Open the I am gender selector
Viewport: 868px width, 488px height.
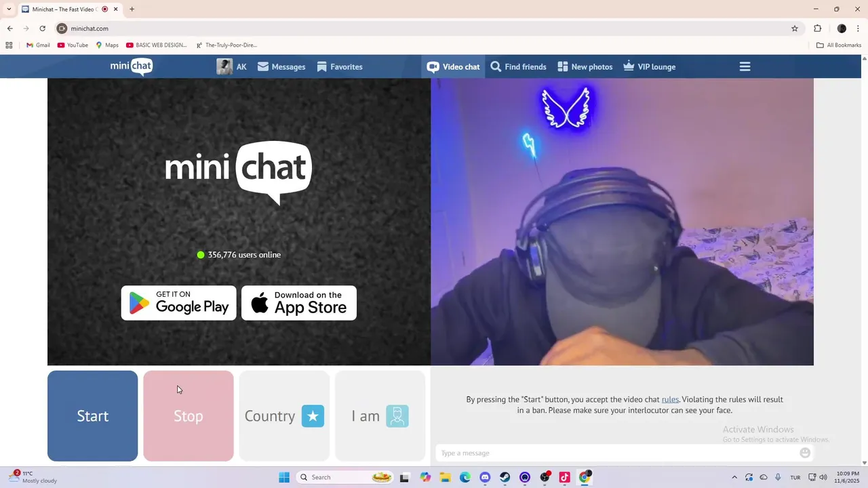(x=380, y=415)
